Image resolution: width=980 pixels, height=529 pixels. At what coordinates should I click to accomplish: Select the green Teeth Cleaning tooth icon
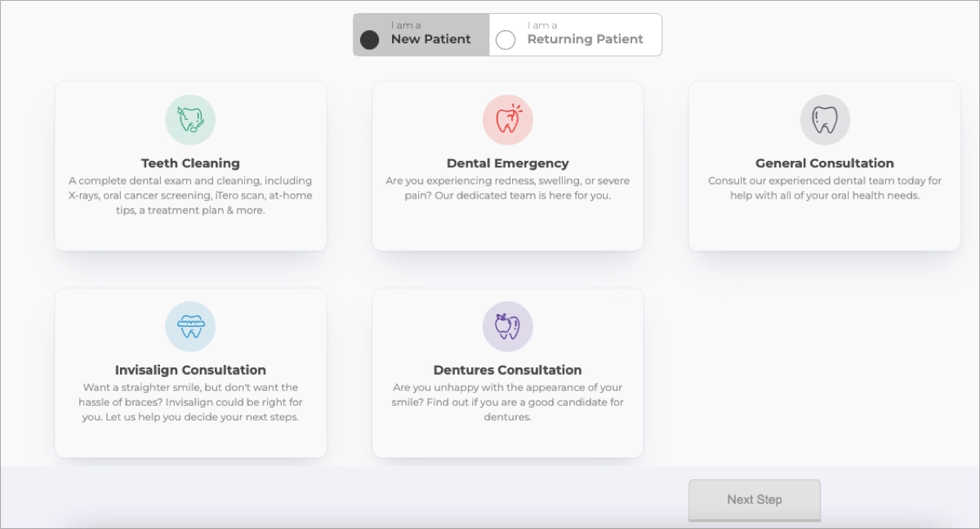190,119
